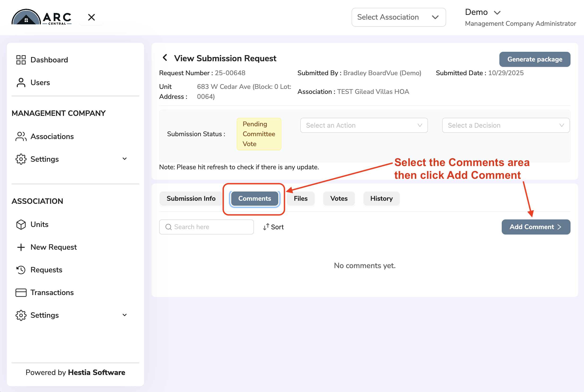This screenshot has width=584, height=392.
Task: Open the Select an Action dropdown
Action: point(364,125)
